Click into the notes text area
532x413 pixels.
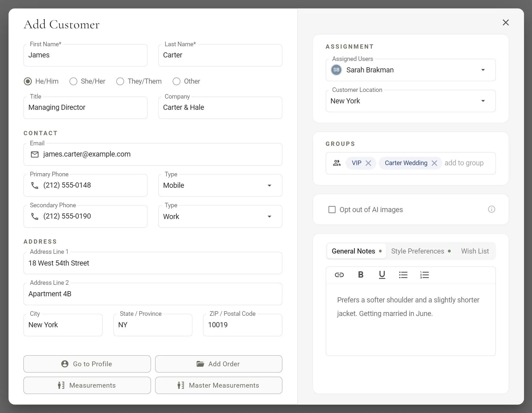click(x=411, y=320)
